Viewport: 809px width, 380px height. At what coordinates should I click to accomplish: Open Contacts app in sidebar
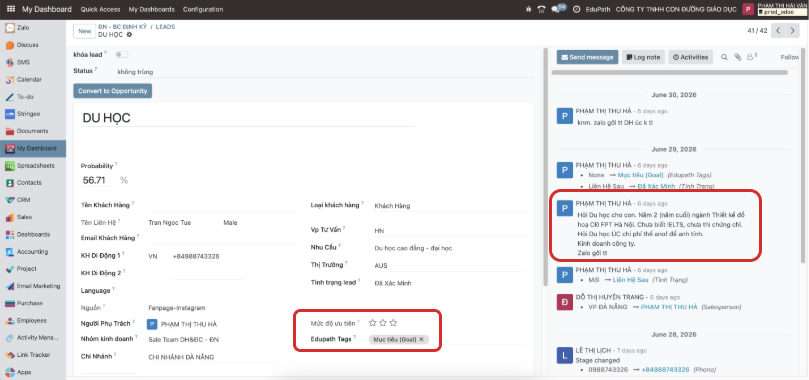33,183
